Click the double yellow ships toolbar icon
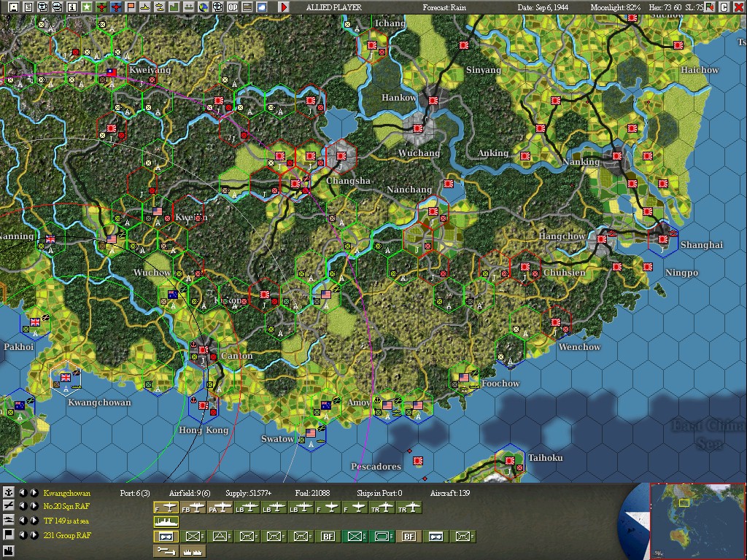Screen dimensions: 747x560 click(x=160, y=7)
